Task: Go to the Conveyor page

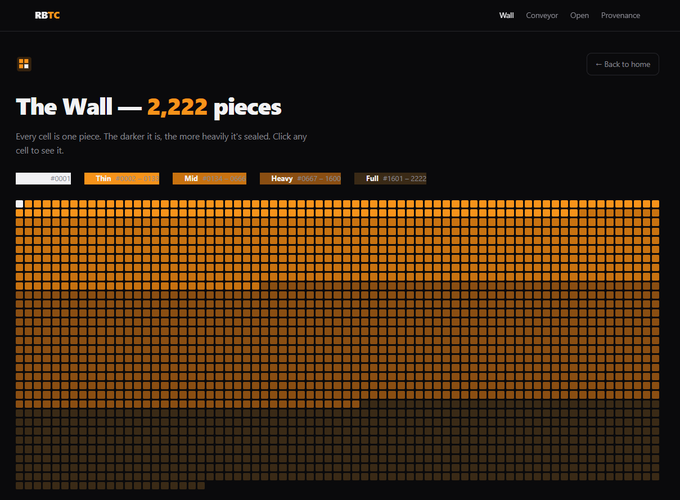Action: point(542,15)
